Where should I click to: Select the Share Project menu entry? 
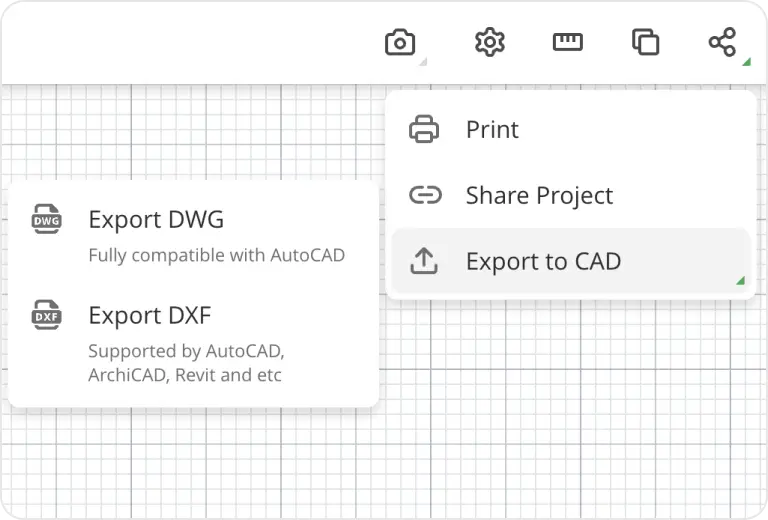tap(539, 196)
